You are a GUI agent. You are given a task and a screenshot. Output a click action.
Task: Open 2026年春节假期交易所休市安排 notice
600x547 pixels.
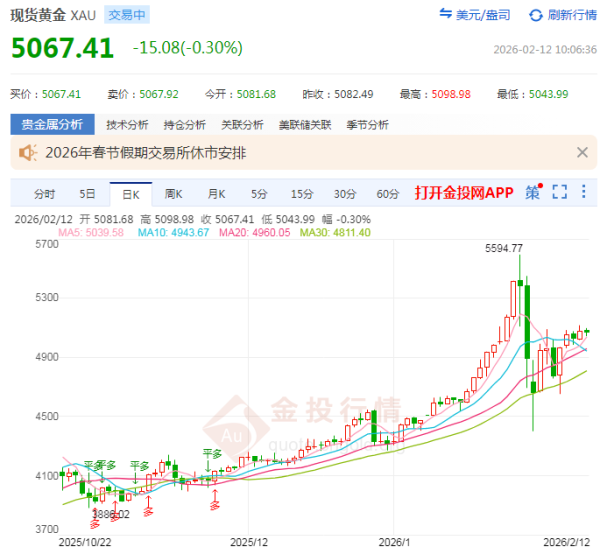145,153
